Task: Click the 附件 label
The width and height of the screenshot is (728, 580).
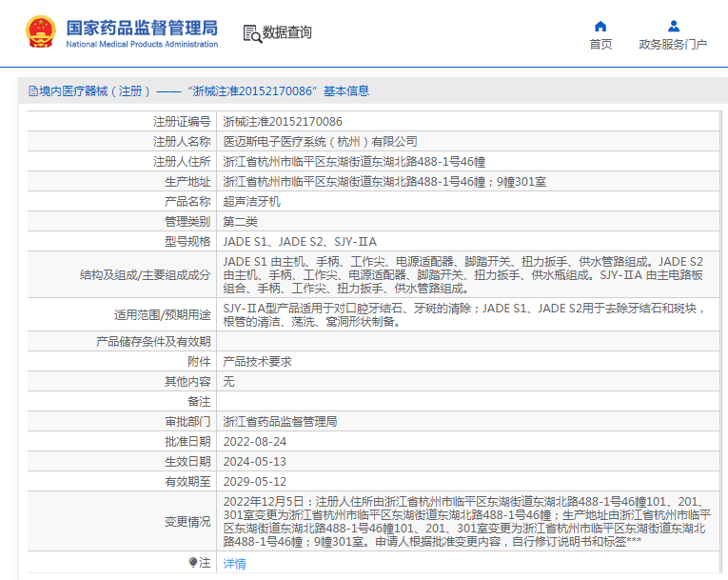Action: tap(199, 362)
